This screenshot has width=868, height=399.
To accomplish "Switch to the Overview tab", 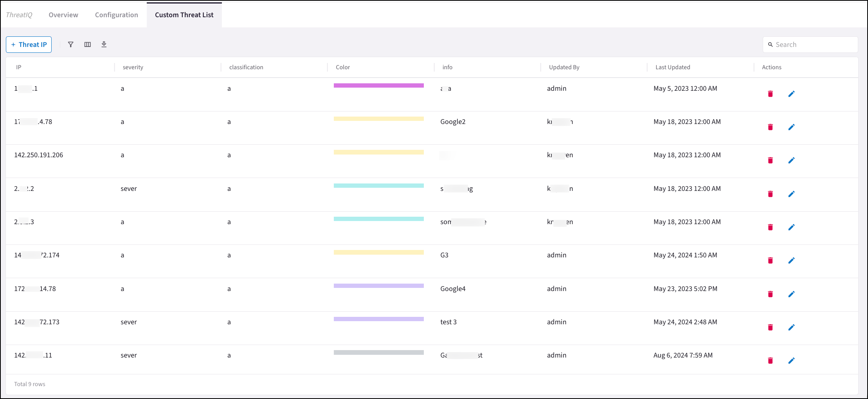I will point(63,14).
